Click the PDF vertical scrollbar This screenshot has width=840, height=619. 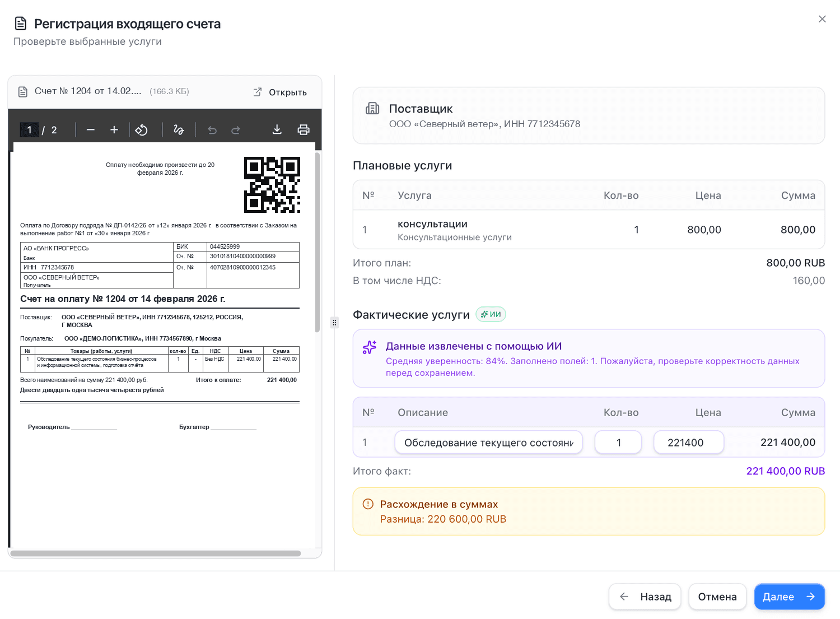point(318,242)
